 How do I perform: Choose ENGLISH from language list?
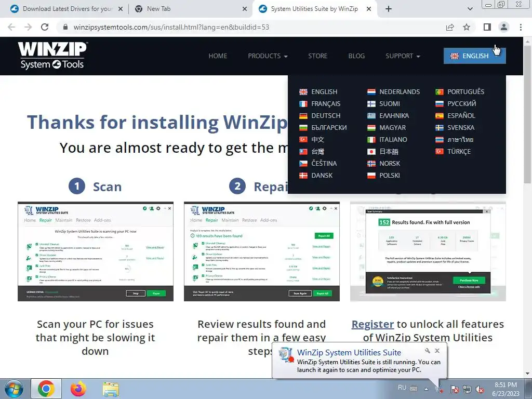[x=318, y=91]
